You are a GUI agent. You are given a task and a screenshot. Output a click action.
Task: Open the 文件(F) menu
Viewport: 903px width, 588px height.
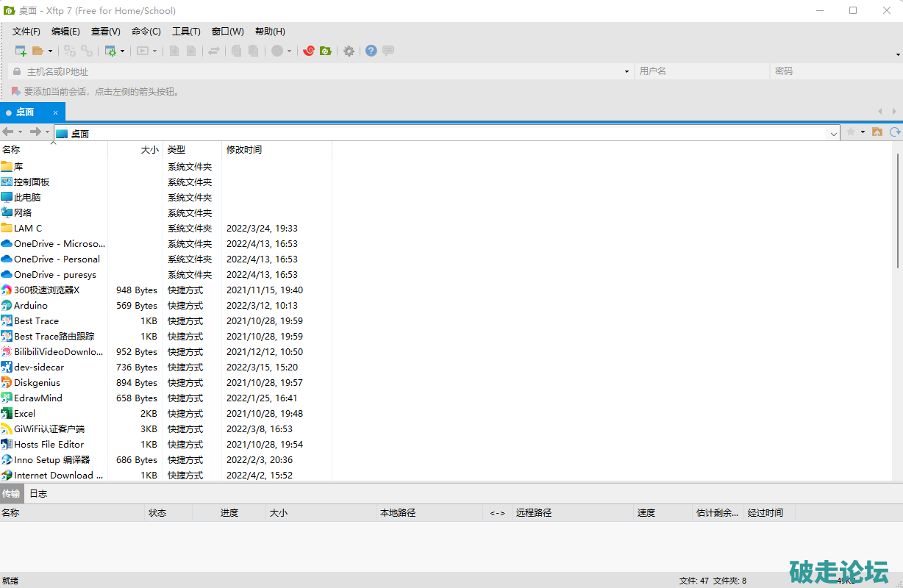point(26,32)
